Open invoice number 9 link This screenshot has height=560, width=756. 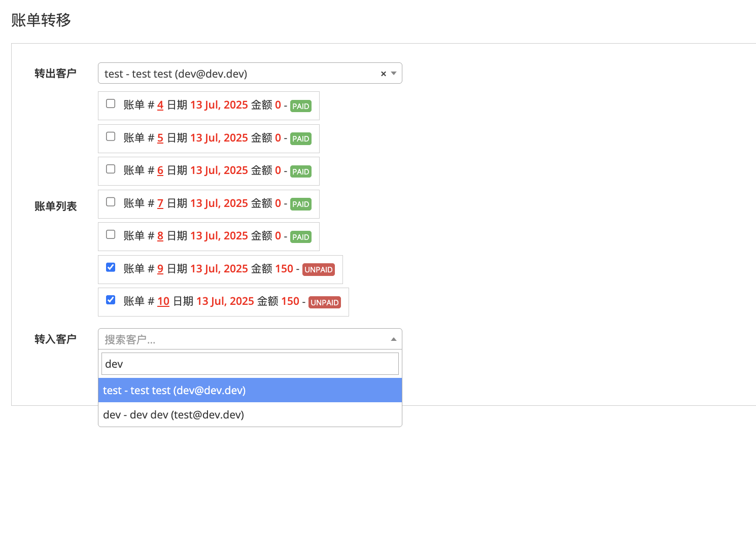(160, 269)
